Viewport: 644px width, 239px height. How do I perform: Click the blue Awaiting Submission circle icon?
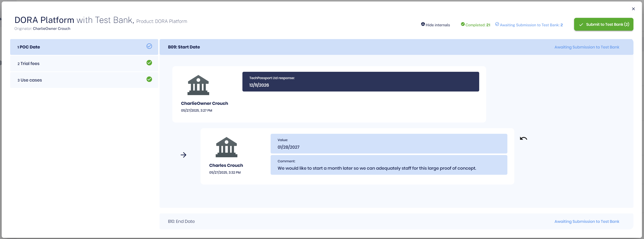[497, 24]
